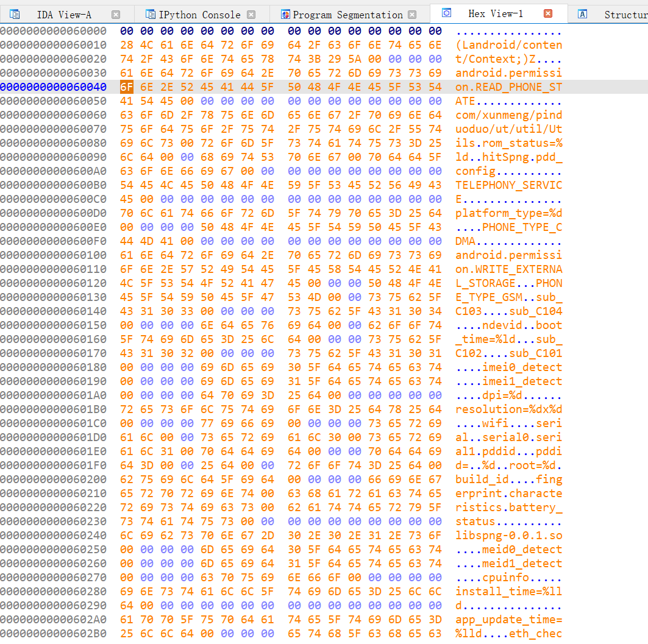The height and width of the screenshot is (644, 648).
Task: Select ASCII text 'ils.rom_status=%'
Action: pyautogui.click(x=509, y=143)
